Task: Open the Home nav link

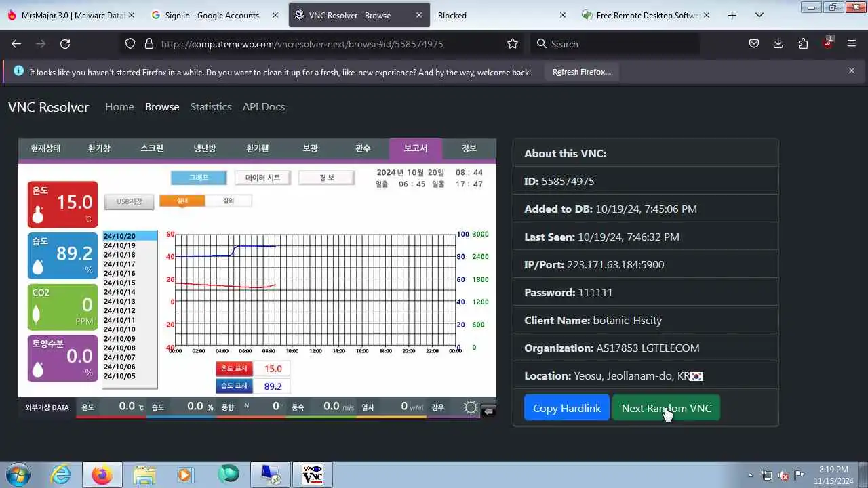Action: click(x=119, y=107)
